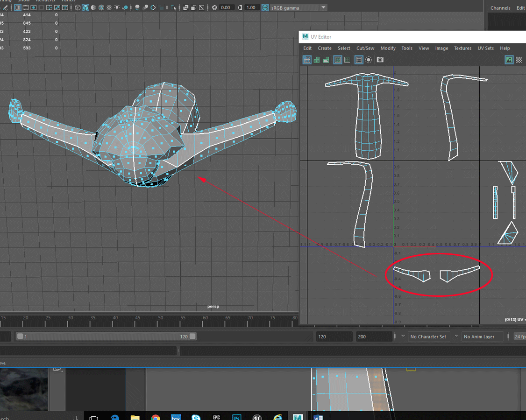Click the XRay display icon
This screenshot has width=526, height=420.
pyautogui.click(x=186, y=7)
